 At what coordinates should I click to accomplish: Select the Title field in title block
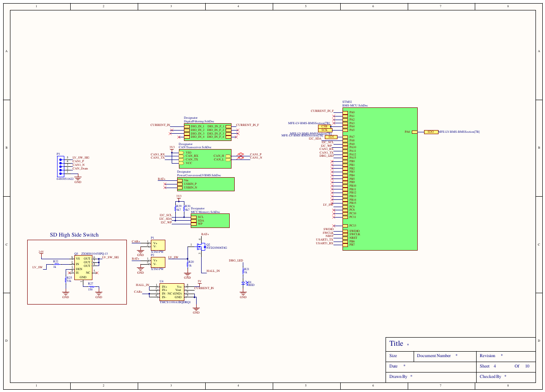(x=460, y=344)
